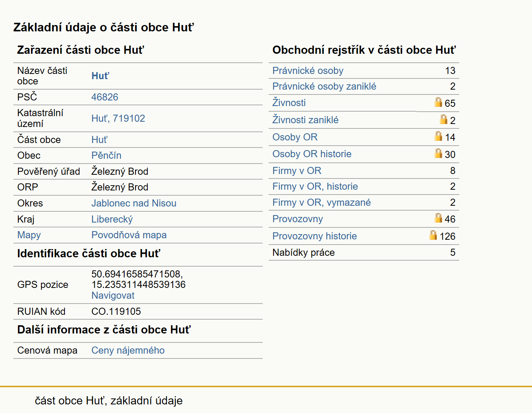Follow the postal code 46826 link
Image resolution: width=532 pixels, height=413 pixels.
coord(105,97)
